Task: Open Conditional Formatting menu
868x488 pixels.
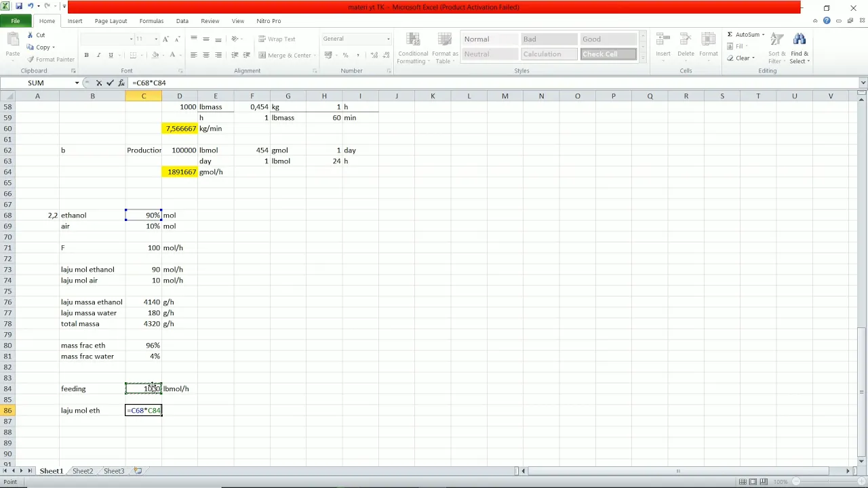Action: 413,49
